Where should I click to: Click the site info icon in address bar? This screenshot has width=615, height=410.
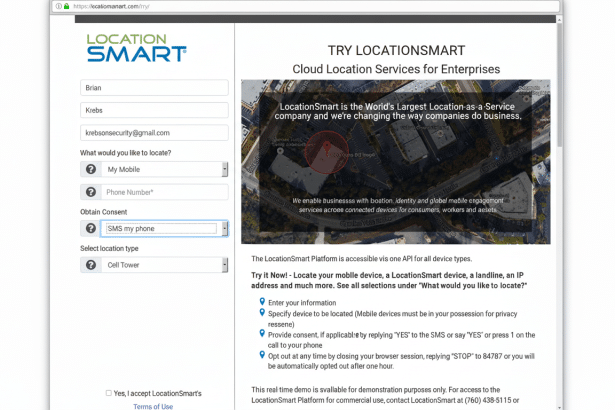[59, 6]
